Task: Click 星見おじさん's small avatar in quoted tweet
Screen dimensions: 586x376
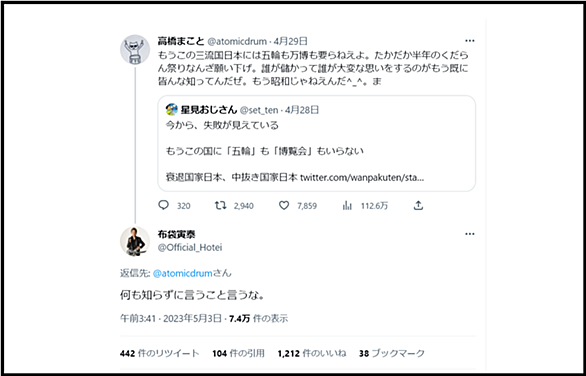Action: (172, 110)
